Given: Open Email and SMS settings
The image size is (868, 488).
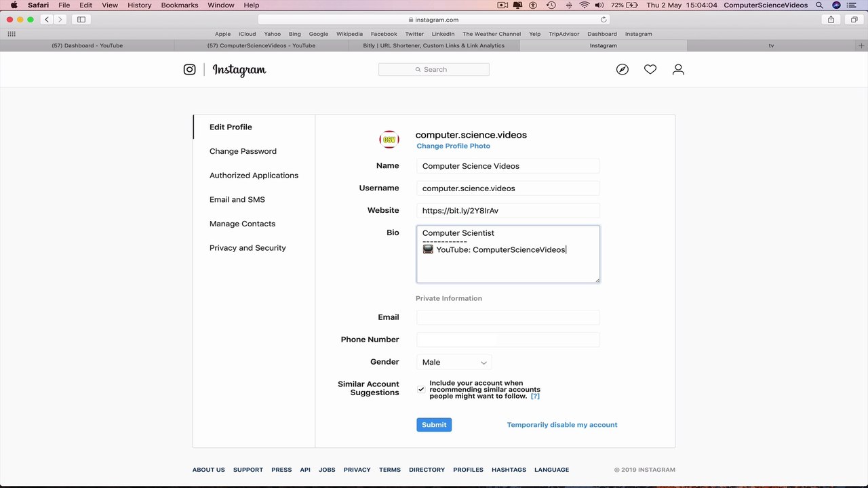Looking at the screenshot, I should (237, 199).
